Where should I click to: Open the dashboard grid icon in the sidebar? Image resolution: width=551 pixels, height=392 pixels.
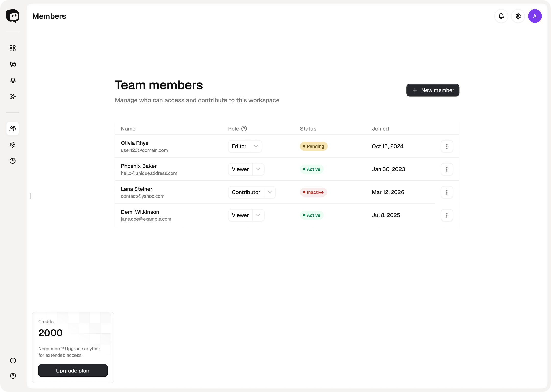12,48
